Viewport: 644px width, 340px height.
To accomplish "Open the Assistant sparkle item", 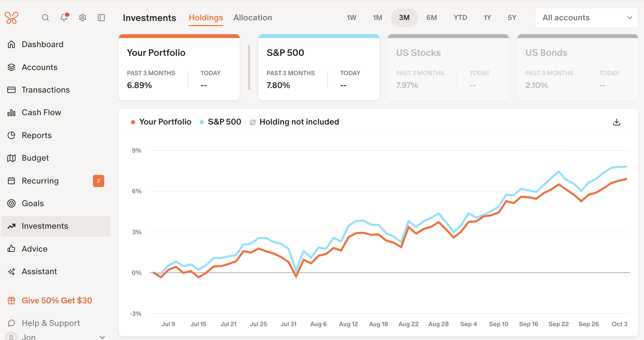I will tap(39, 272).
